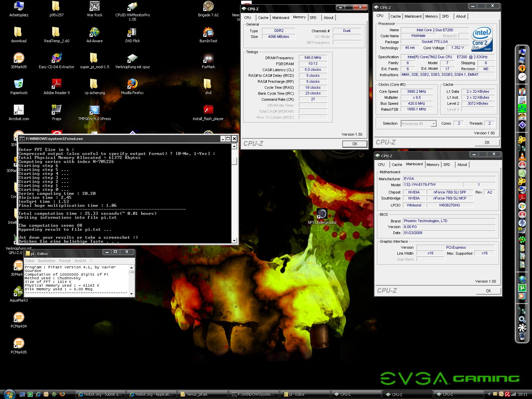Screen dimensions: 532x399
Task: Switch to Memory tab in Mainboard CPU-Z window
Action: coord(433,165)
